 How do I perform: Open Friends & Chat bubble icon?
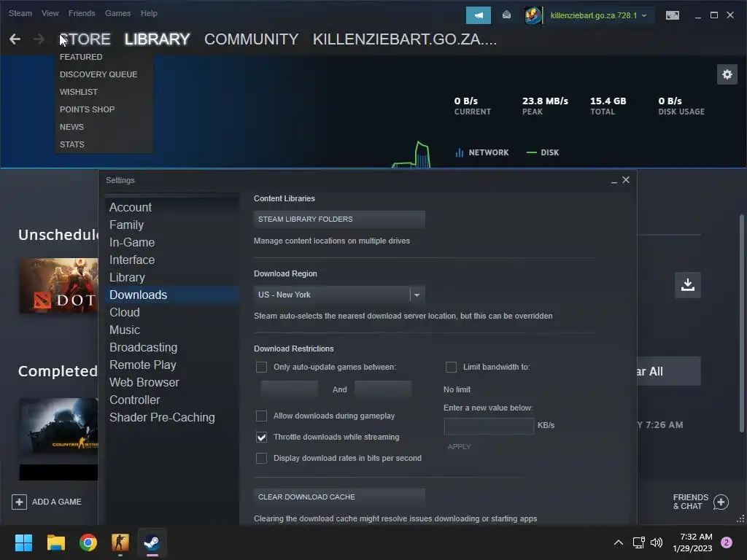[x=721, y=502]
